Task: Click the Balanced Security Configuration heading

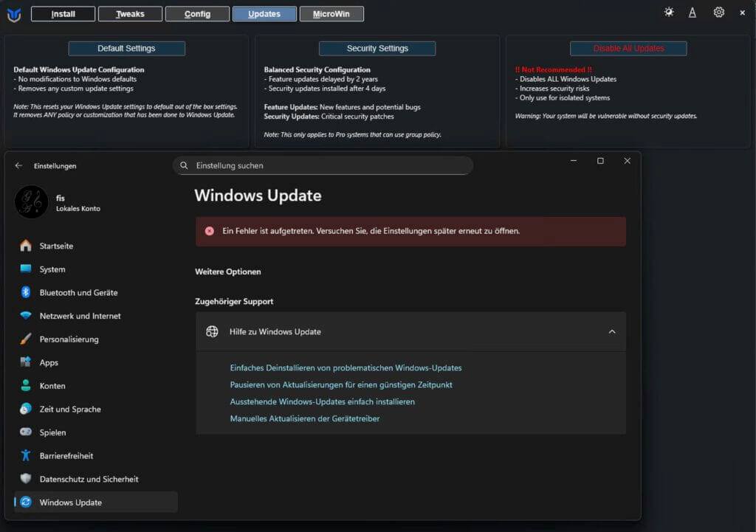Action: click(x=317, y=70)
